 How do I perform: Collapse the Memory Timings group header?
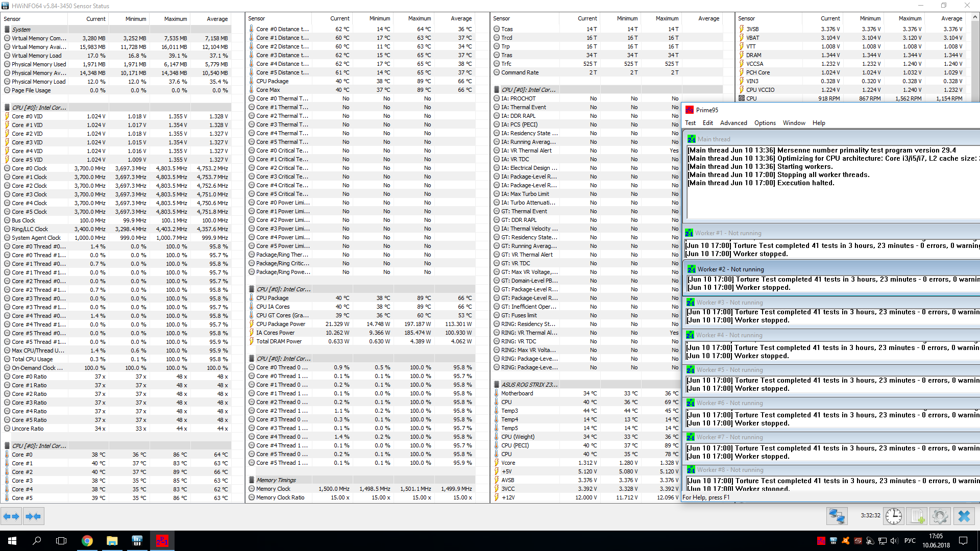276,480
